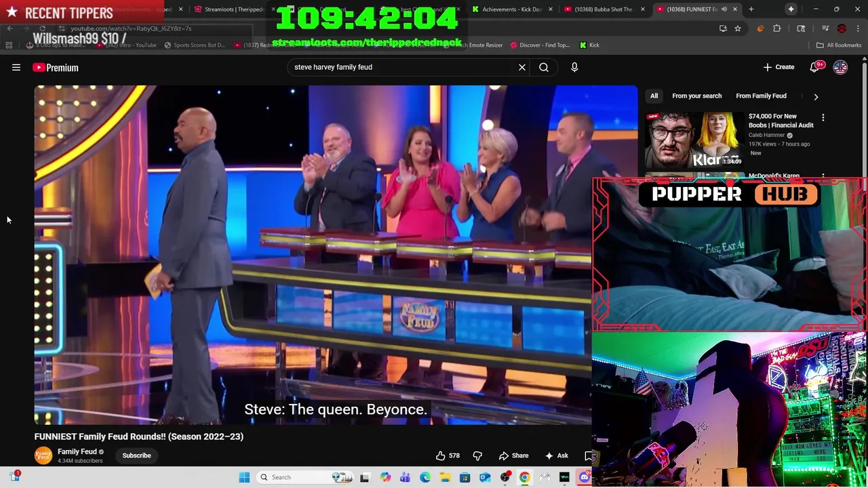The width and height of the screenshot is (868, 488).
Task: Clear the YouTube search box text
Action: pyautogui.click(x=522, y=67)
